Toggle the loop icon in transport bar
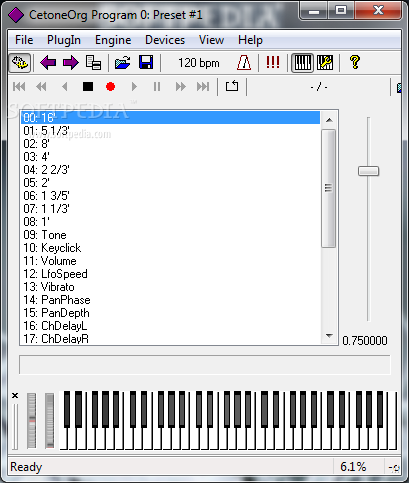Viewport: 409px width, 483px height. tap(232, 86)
